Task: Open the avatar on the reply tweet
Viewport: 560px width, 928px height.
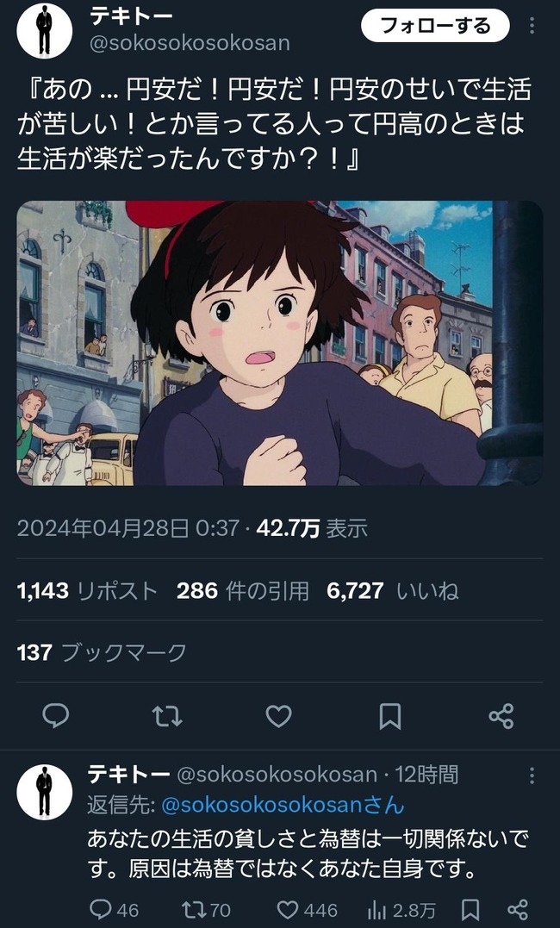Action: tap(44, 792)
